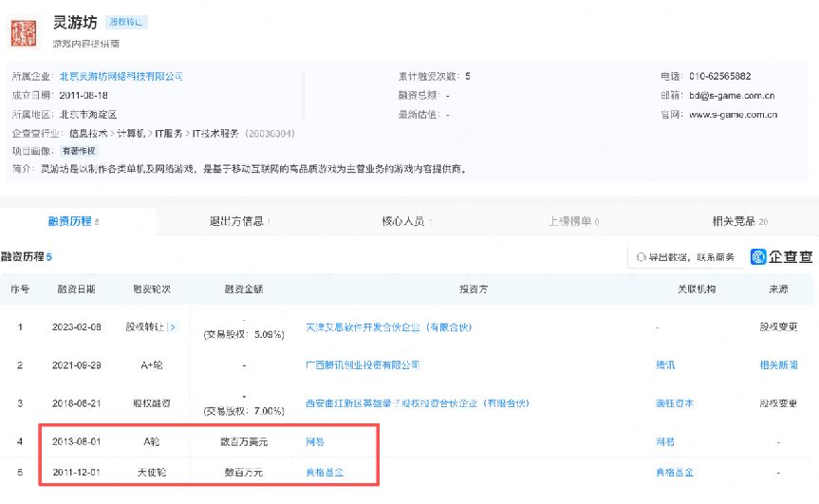The width and height of the screenshot is (819, 504).
Task: Click the 股权变更 source in row 3
Action: pyautogui.click(x=778, y=403)
